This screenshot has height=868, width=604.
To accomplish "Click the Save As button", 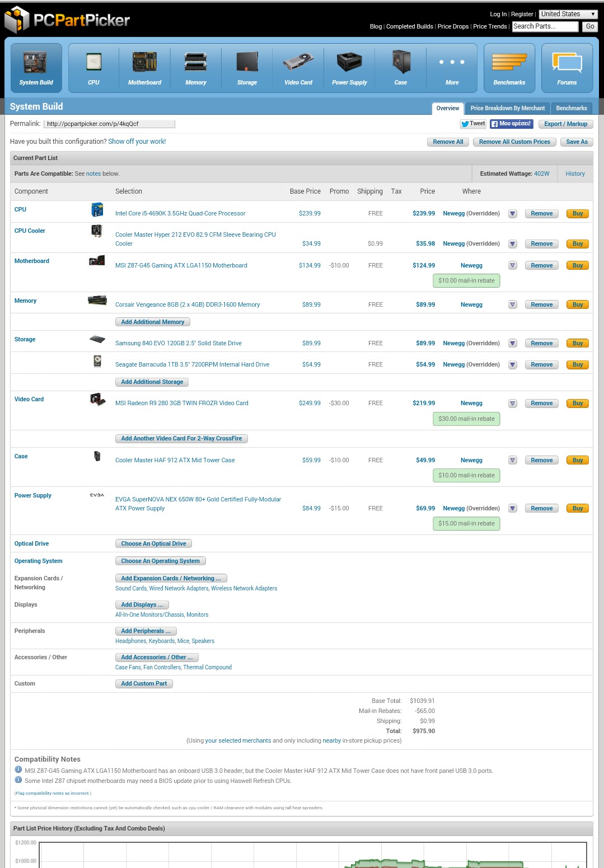I will click(x=577, y=142).
